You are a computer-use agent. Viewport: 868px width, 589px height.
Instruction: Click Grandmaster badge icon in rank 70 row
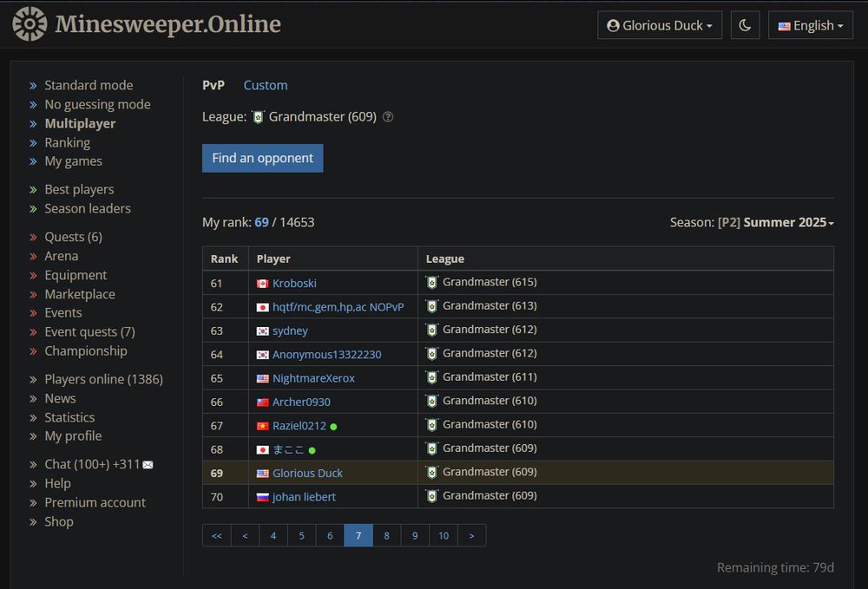pyautogui.click(x=431, y=496)
